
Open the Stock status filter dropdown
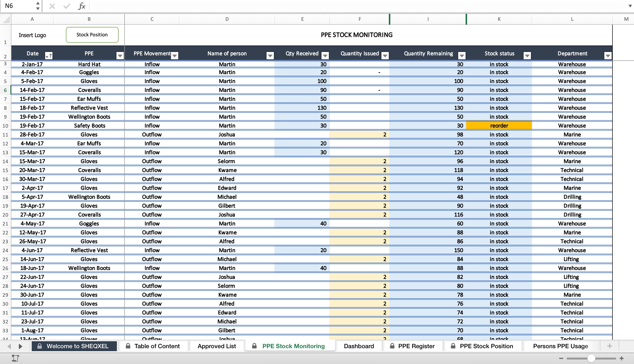pos(527,55)
